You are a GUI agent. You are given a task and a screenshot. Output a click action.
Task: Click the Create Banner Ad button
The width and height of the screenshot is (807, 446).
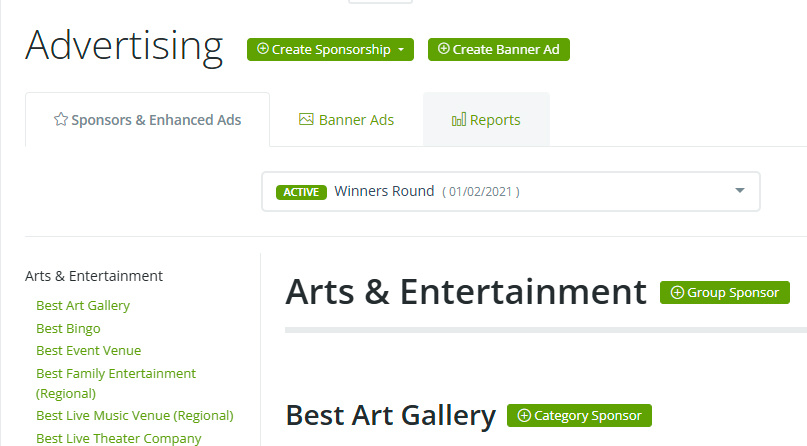499,49
